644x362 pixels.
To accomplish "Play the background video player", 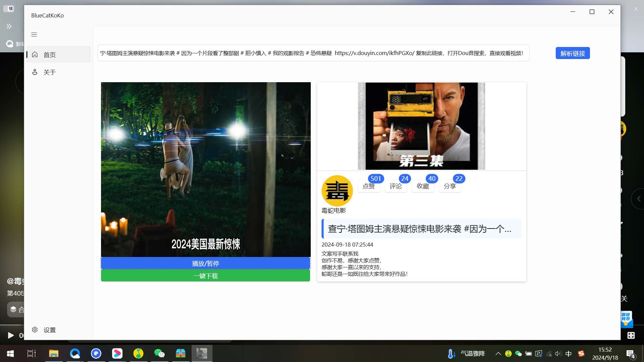I will pos(10,335).
